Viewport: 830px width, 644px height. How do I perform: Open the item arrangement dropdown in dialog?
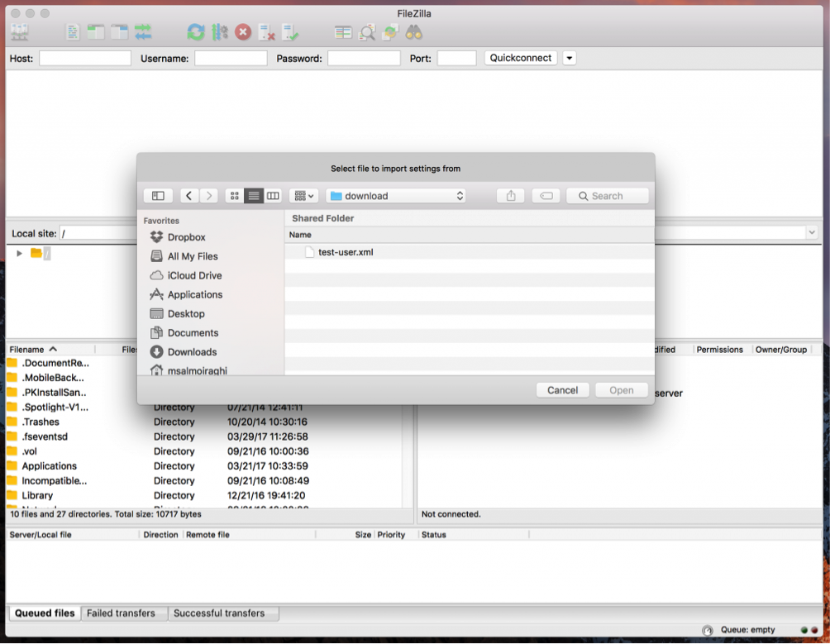point(304,196)
